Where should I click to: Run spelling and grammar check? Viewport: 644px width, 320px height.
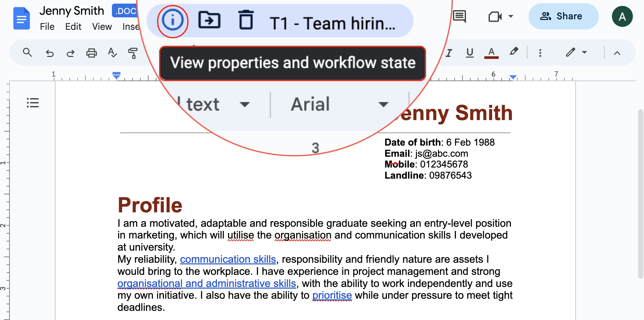112,53
